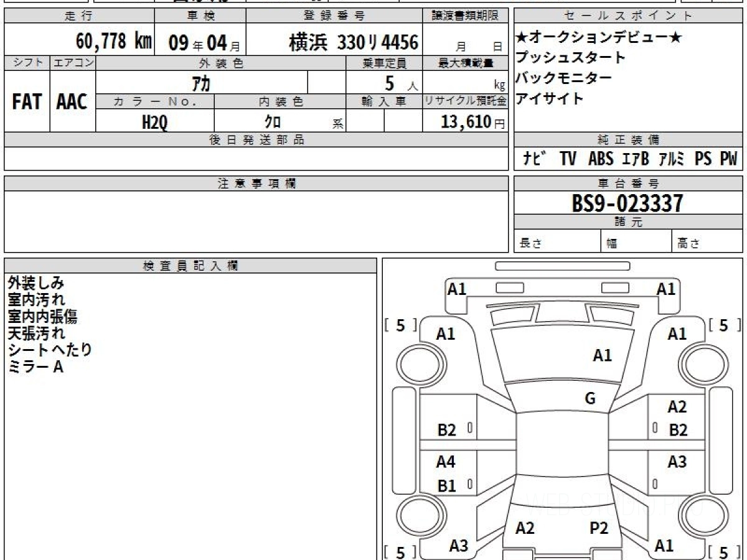Click the kg unit in the max load cell
Viewport: 747px width, 560px height.
(x=499, y=86)
